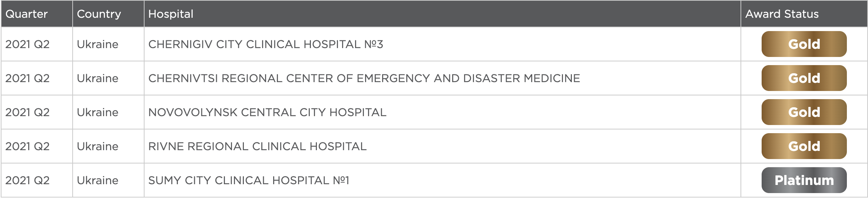This screenshot has height=199, width=868.
Task: Click Gold badge for Chernivtsi Regional Center
Action: [804, 78]
